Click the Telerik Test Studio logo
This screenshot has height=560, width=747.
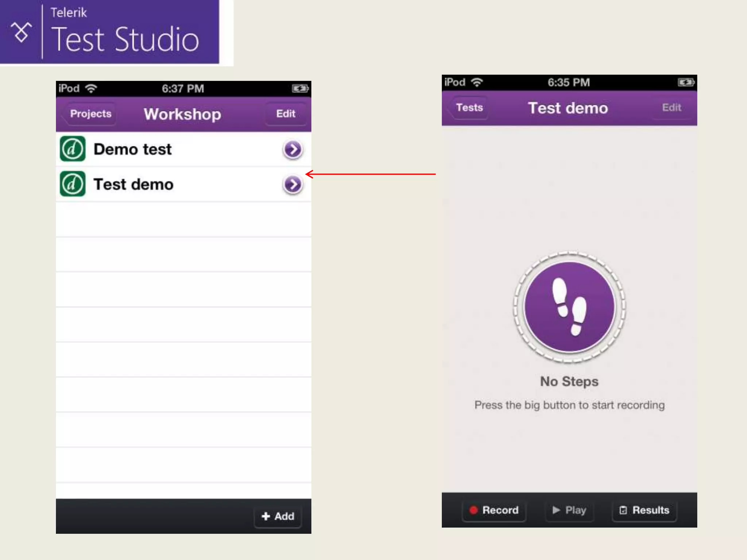coord(109,32)
